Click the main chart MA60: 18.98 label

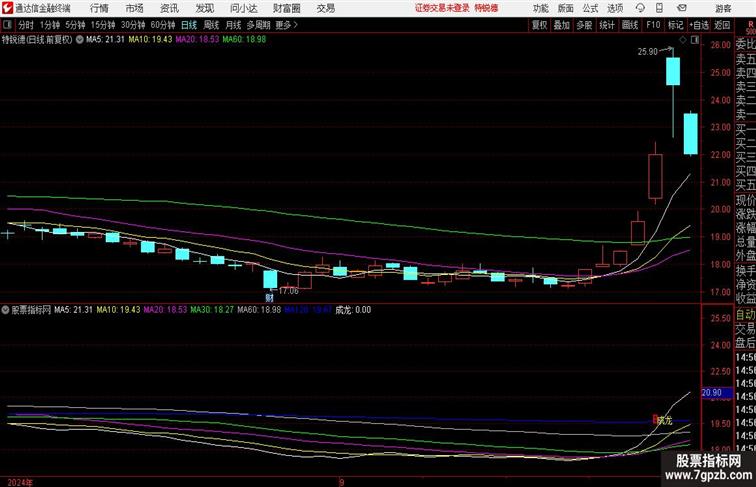(244, 40)
